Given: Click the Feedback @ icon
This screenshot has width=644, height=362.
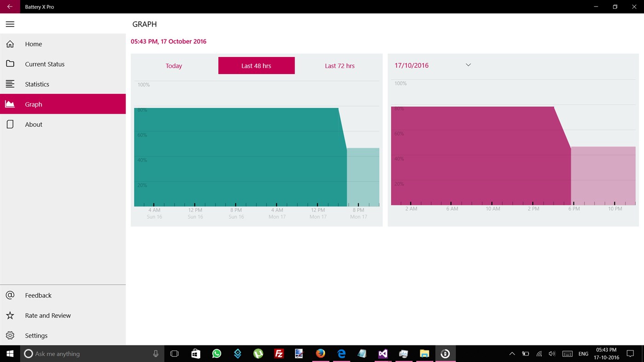Looking at the screenshot, I should pyautogui.click(x=10, y=295).
